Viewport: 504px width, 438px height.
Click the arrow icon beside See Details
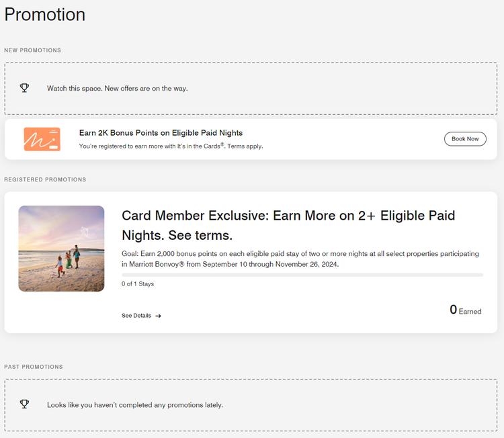click(158, 316)
